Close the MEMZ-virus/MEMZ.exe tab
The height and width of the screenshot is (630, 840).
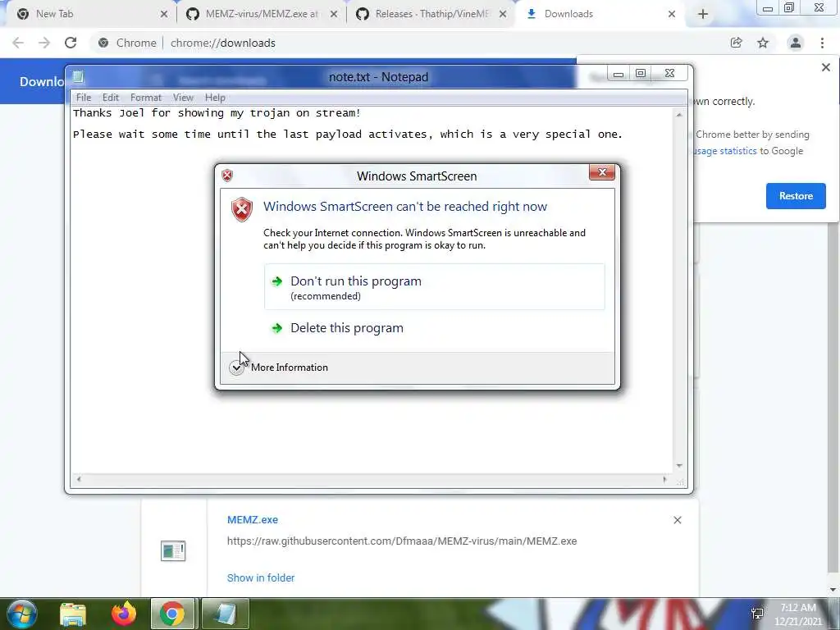[334, 15]
